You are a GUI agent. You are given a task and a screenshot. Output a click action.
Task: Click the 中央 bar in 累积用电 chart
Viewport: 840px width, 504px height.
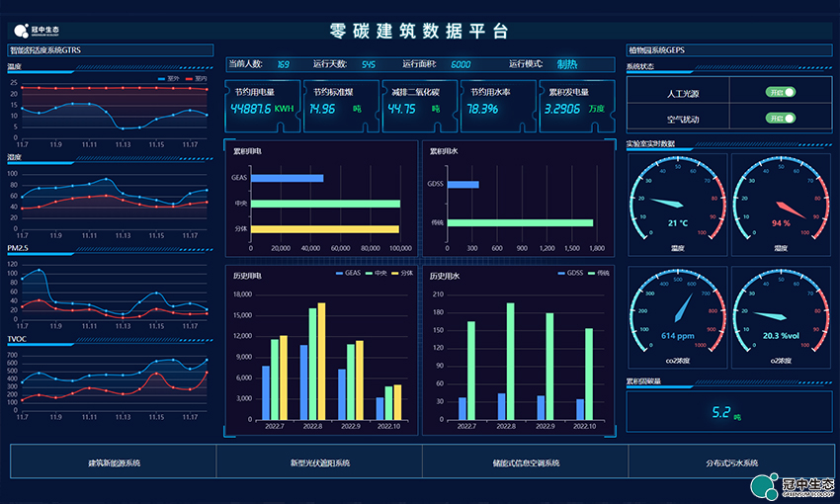(325, 204)
